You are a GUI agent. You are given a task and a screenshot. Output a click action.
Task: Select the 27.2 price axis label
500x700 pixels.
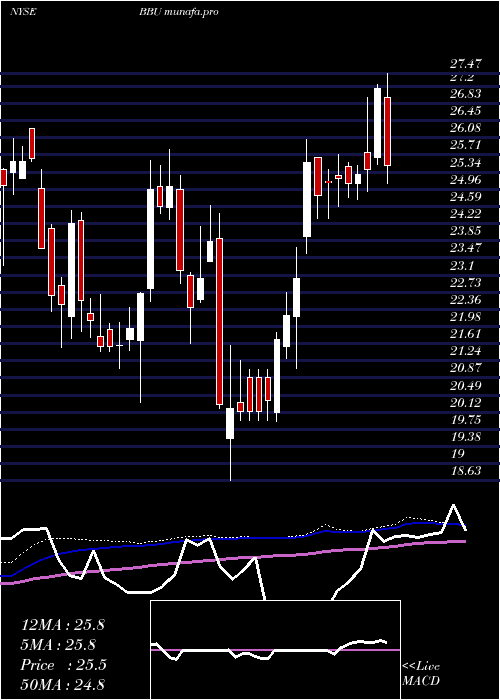pyautogui.click(x=462, y=77)
